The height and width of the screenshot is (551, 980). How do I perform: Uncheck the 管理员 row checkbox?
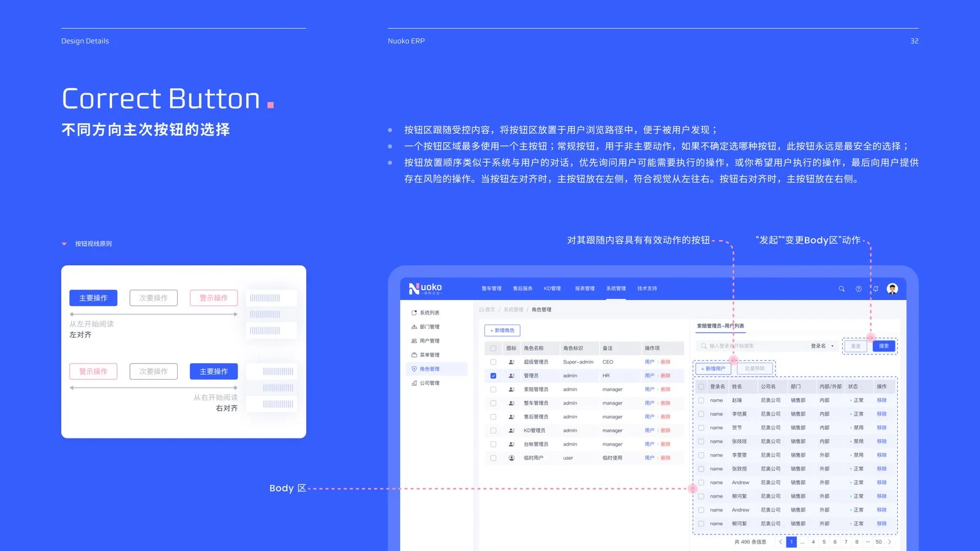pos(493,376)
